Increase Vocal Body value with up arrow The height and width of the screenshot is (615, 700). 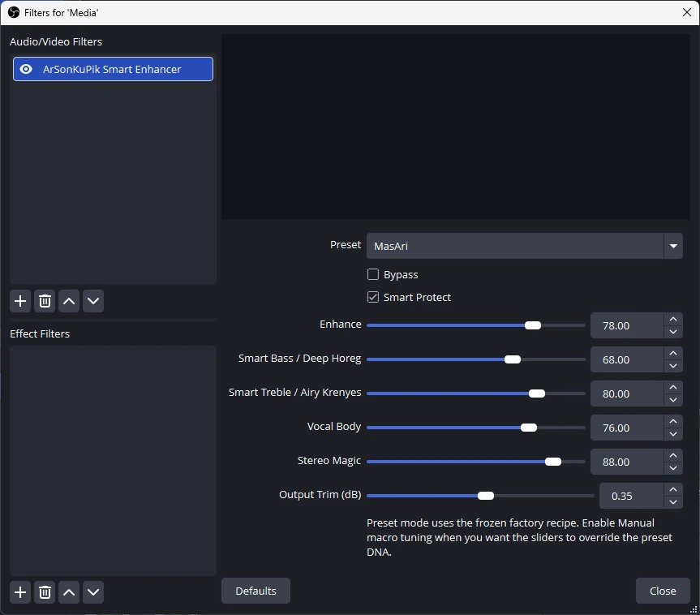point(673,421)
